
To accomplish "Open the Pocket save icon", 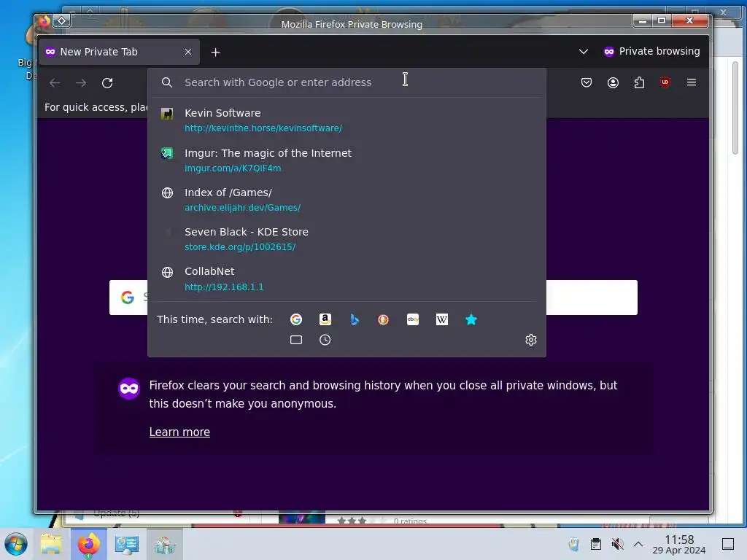I will tap(587, 82).
